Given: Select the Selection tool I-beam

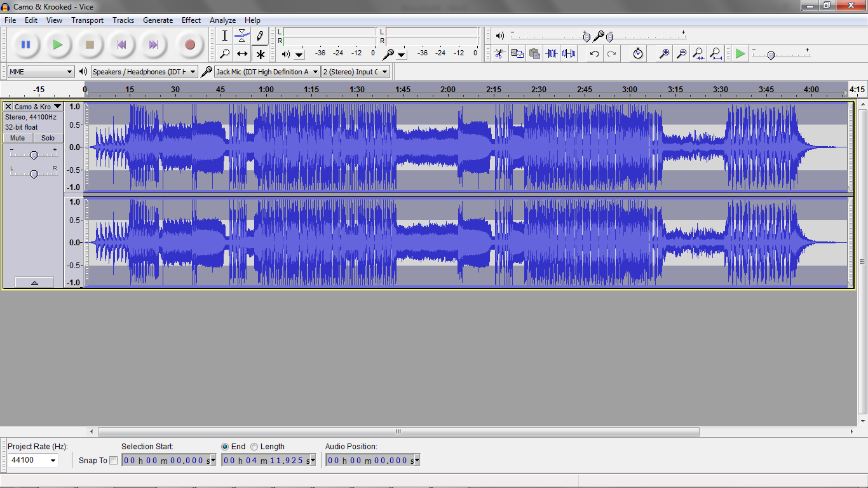Looking at the screenshot, I should pos(224,36).
